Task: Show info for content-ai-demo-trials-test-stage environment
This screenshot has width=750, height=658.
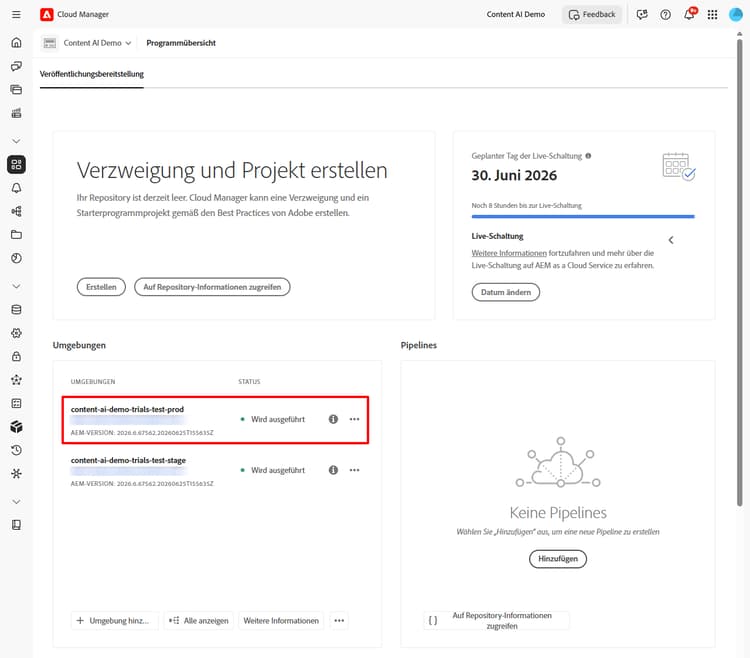Action: point(333,470)
